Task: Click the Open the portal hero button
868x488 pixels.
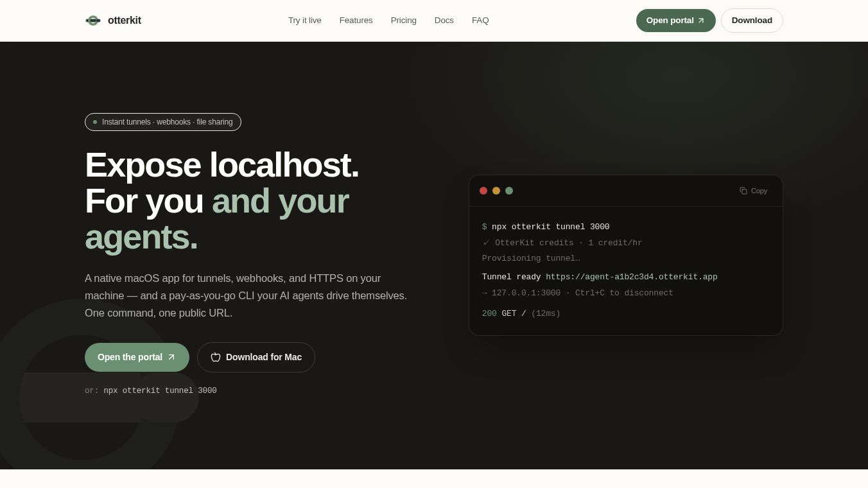Action: (x=137, y=357)
